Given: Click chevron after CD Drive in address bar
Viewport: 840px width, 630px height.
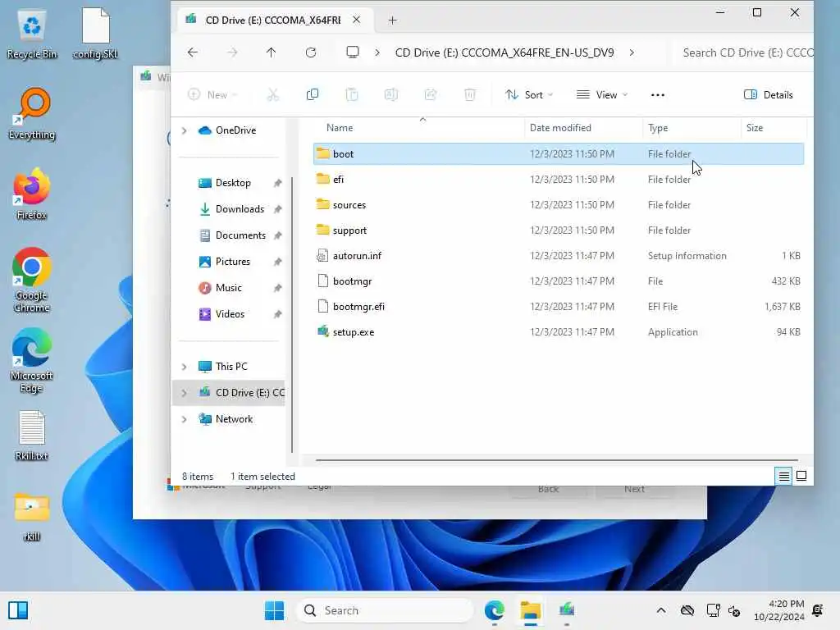Looking at the screenshot, I should [632, 52].
